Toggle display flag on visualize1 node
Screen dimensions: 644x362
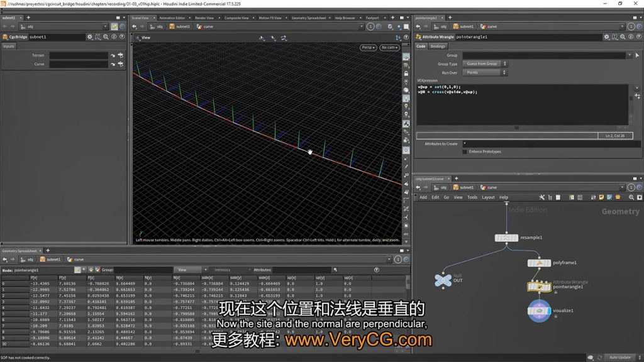(x=549, y=311)
